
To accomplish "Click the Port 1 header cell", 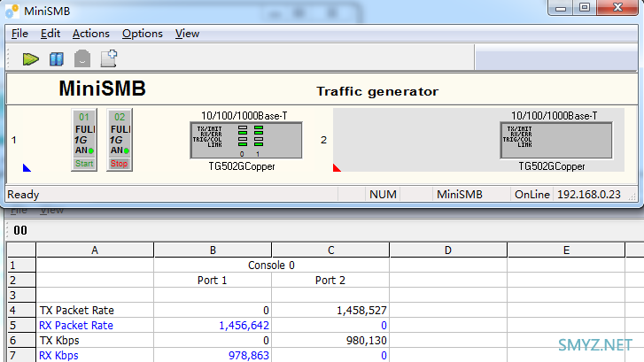I will pos(213,281).
